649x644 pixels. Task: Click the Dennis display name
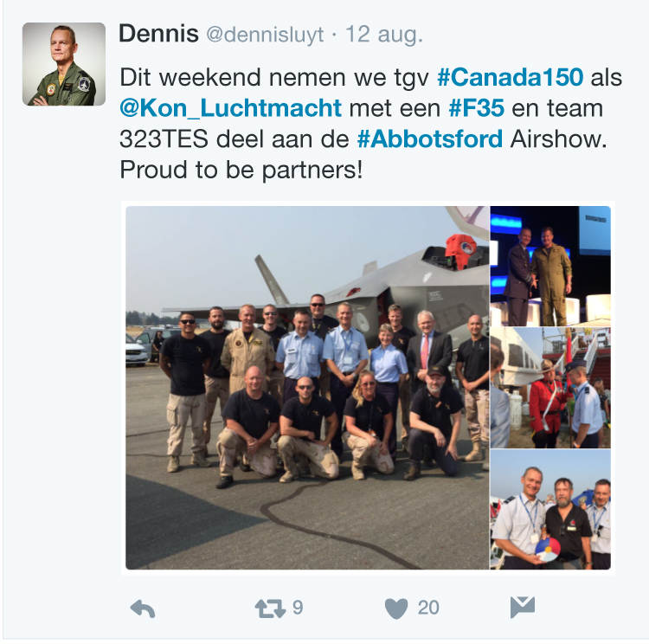pos(158,34)
